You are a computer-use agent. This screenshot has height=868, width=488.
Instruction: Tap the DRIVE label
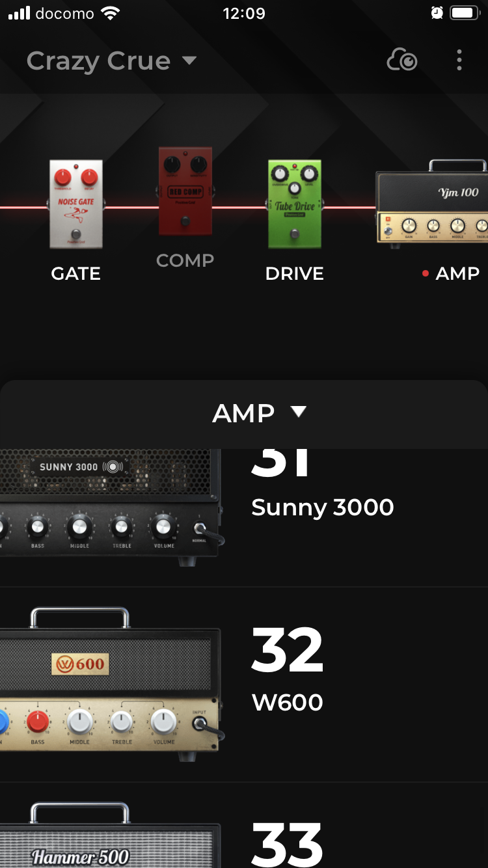[294, 273]
